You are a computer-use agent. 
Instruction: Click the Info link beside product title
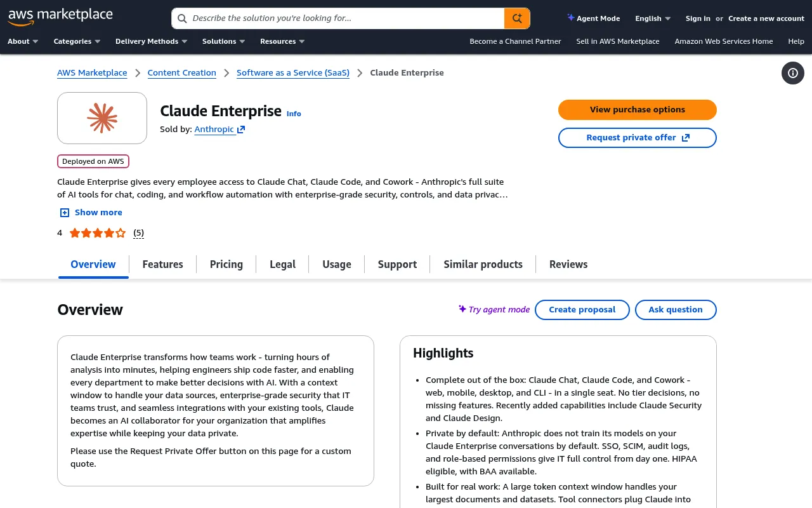tap(294, 114)
